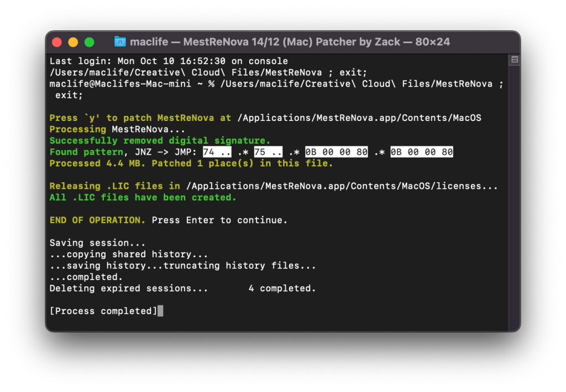Click the window title 'MestReNova 14/12 (Mac) Patcher'

290,42
